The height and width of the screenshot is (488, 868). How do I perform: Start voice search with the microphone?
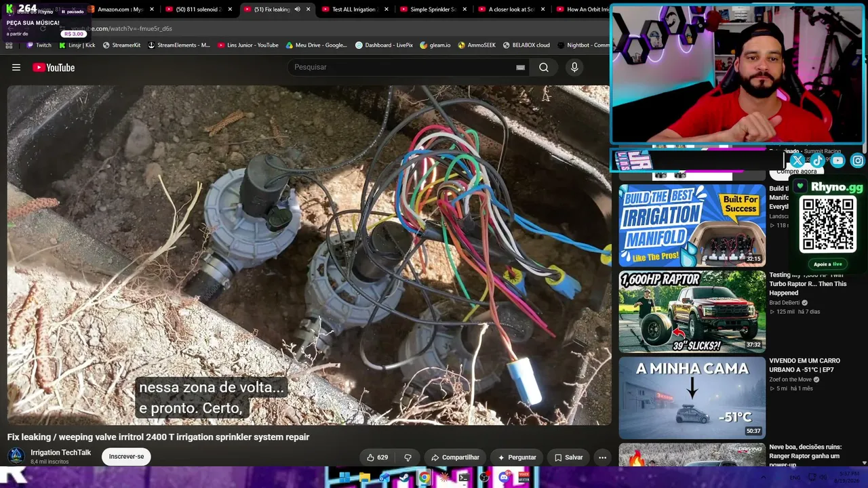click(574, 67)
